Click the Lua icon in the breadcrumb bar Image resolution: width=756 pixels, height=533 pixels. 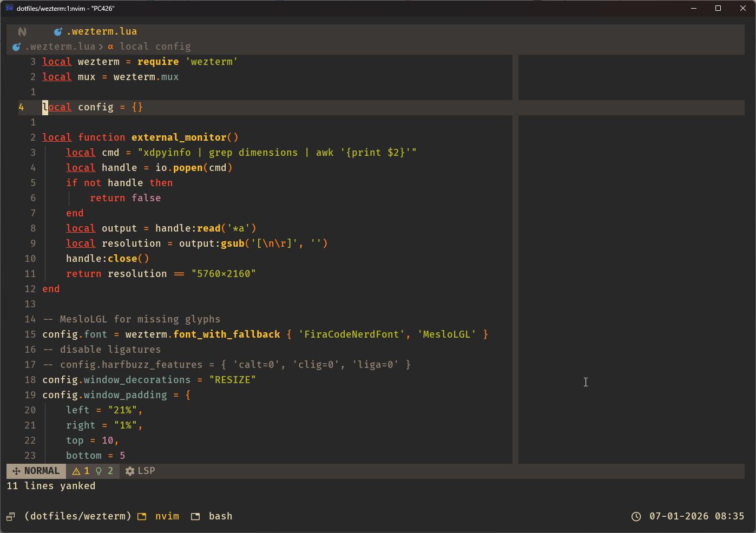point(16,47)
